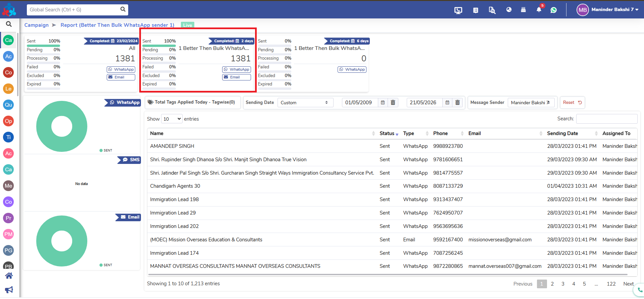Screen dimensions: 644x299
Task: Click the sidebar search magnifier icon
Action: [x=9, y=24]
